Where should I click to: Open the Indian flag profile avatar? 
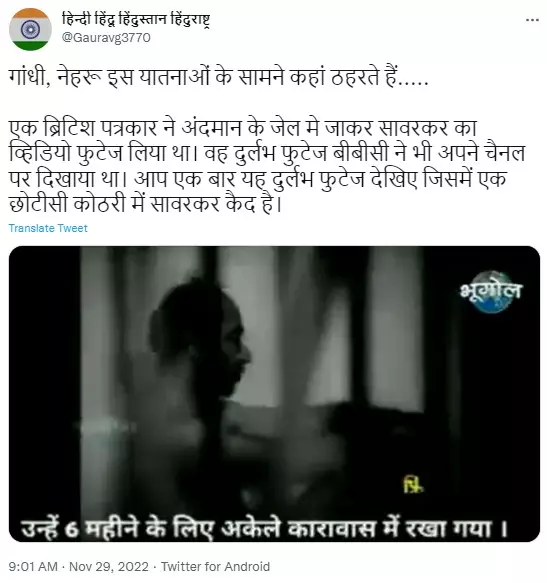tap(30, 29)
